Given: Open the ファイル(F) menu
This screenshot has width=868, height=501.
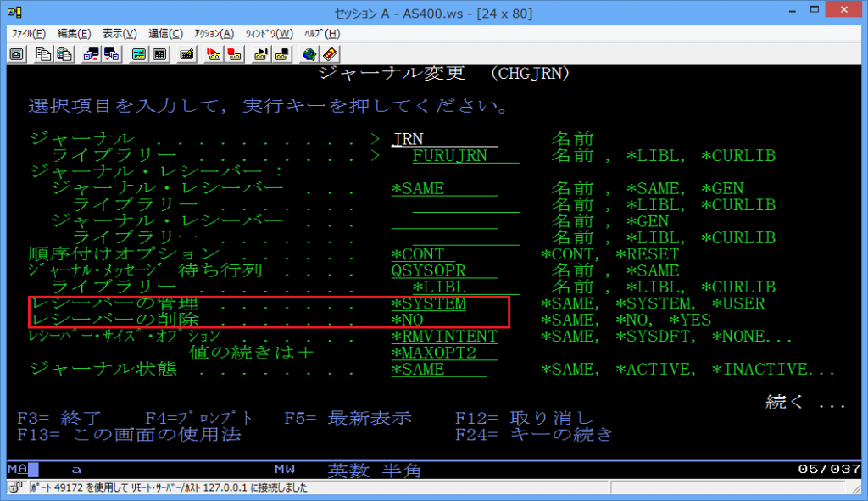Looking at the screenshot, I should click(29, 34).
